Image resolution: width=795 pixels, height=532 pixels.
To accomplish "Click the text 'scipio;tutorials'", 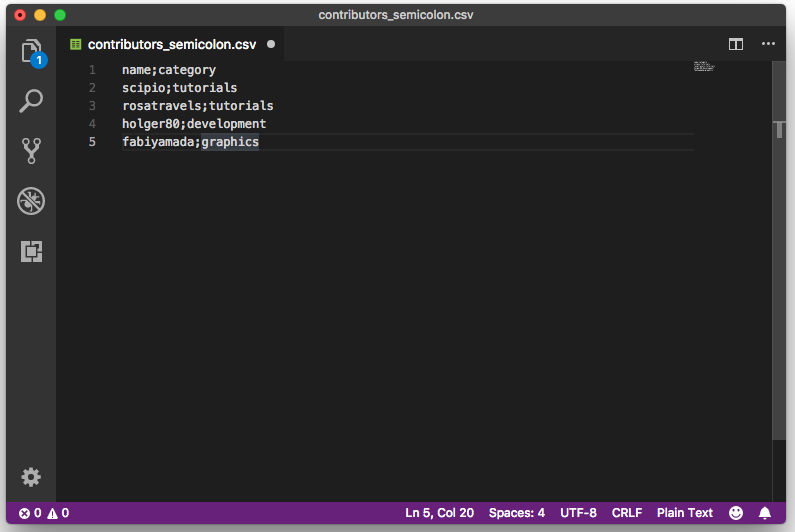I will [179, 88].
